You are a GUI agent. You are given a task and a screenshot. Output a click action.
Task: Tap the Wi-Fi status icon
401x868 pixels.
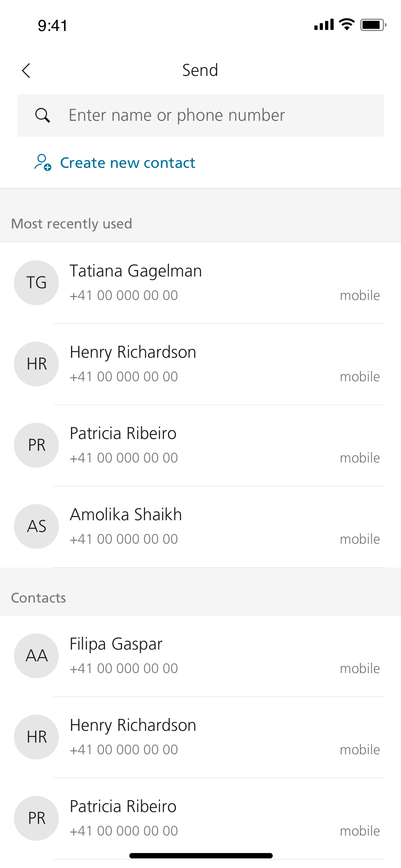click(x=346, y=24)
